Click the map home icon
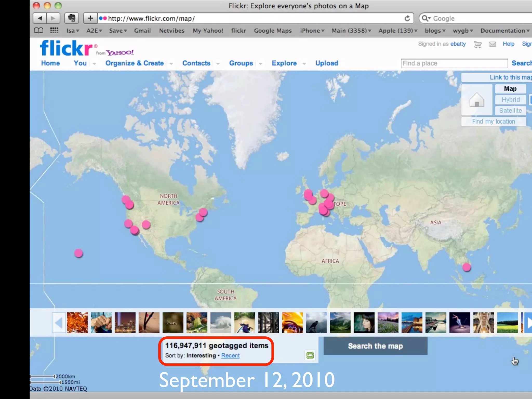Image resolution: width=532 pixels, height=399 pixels. tap(477, 100)
